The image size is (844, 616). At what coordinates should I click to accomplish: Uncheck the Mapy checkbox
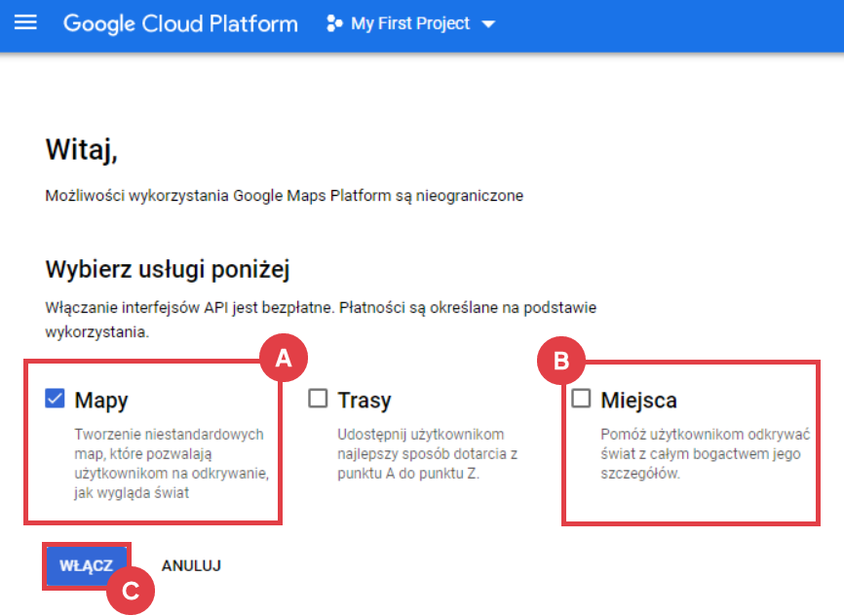[x=55, y=398]
